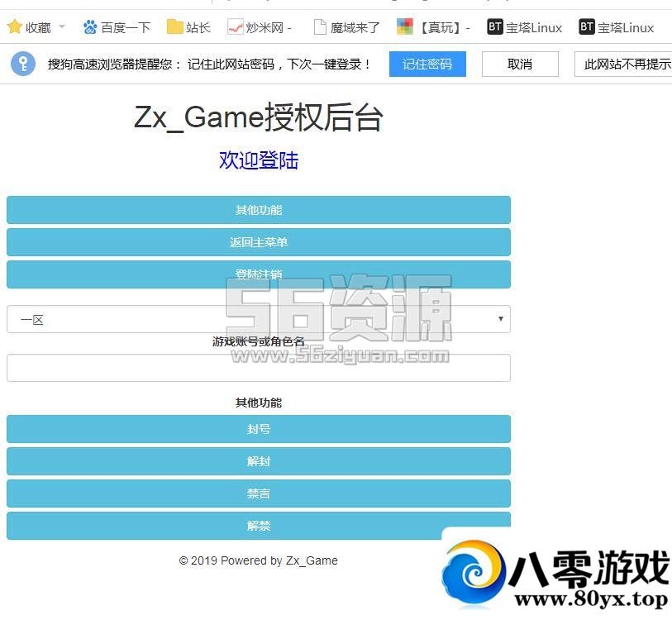Click the key icon in password prompt

pos(23,64)
